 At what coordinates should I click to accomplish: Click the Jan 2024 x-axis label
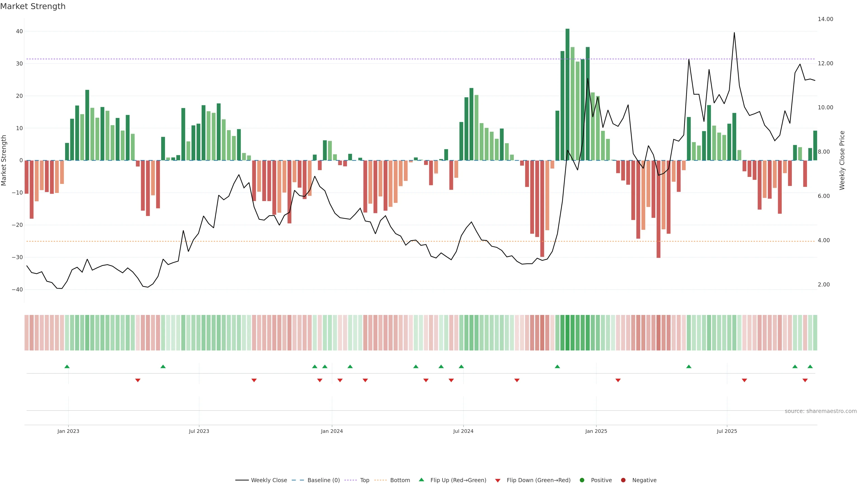[x=332, y=431]
